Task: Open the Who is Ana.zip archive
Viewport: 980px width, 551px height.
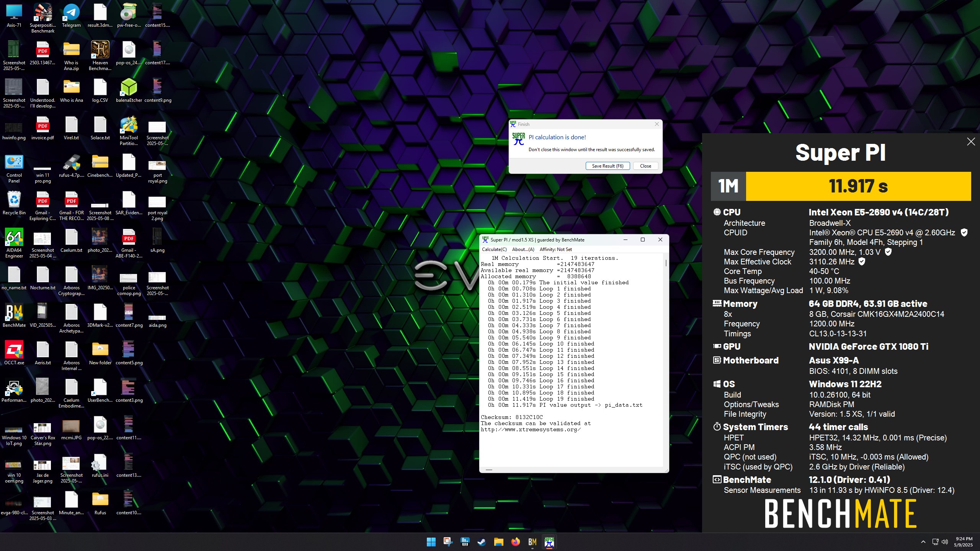Action: tap(71, 55)
